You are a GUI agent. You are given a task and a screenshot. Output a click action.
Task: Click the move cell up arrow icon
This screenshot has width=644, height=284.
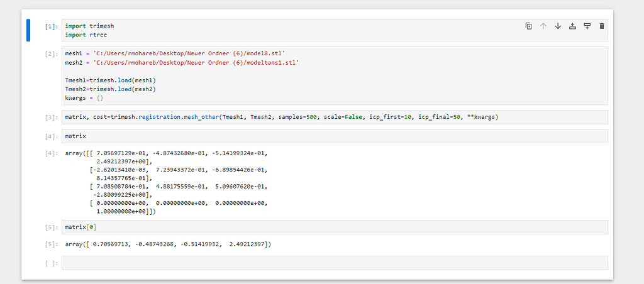tap(543, 26)
